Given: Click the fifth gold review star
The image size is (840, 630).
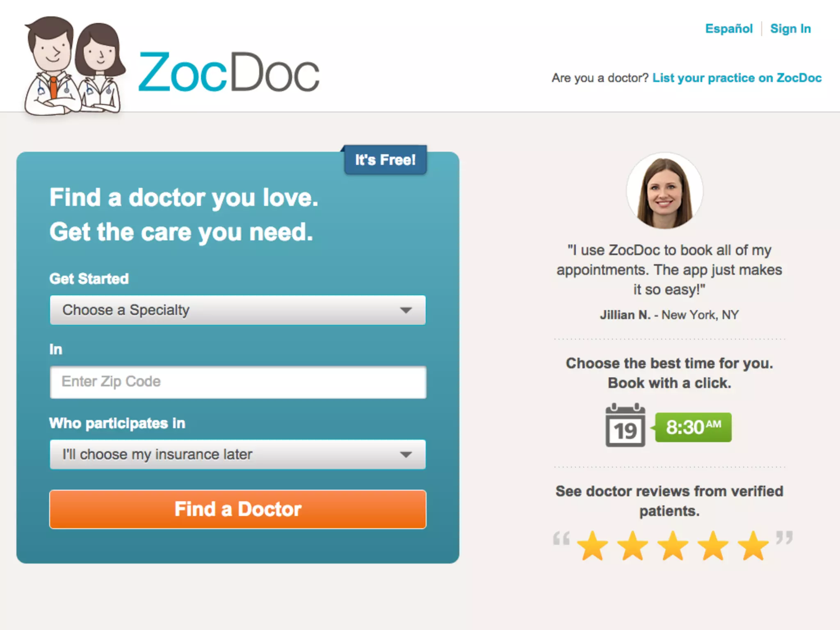Looking at the screenshot, I should pyautogui.click(x=753, y=546).
